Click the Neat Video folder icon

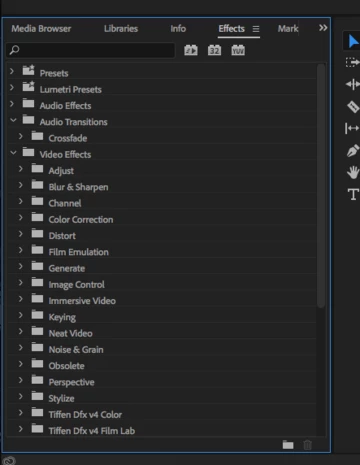click(37, 331)
